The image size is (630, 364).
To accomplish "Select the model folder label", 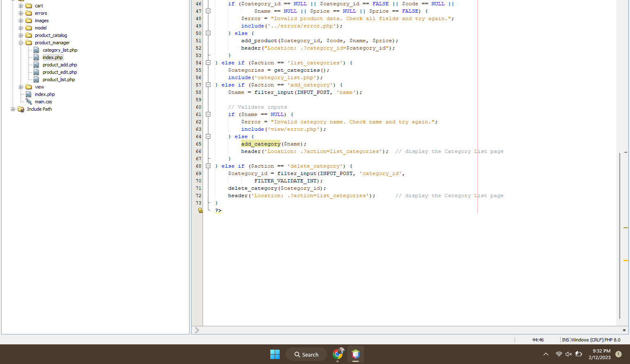I will (41, 28).
